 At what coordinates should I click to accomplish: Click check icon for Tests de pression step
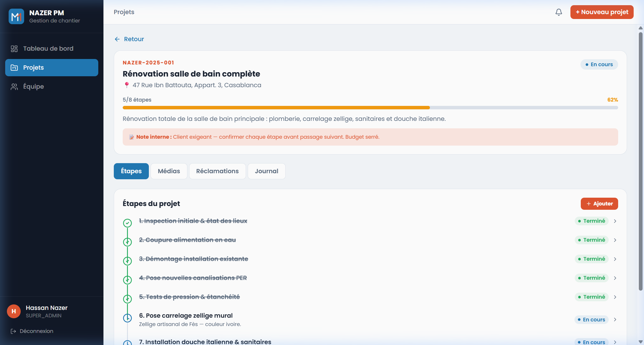[127, 299]
